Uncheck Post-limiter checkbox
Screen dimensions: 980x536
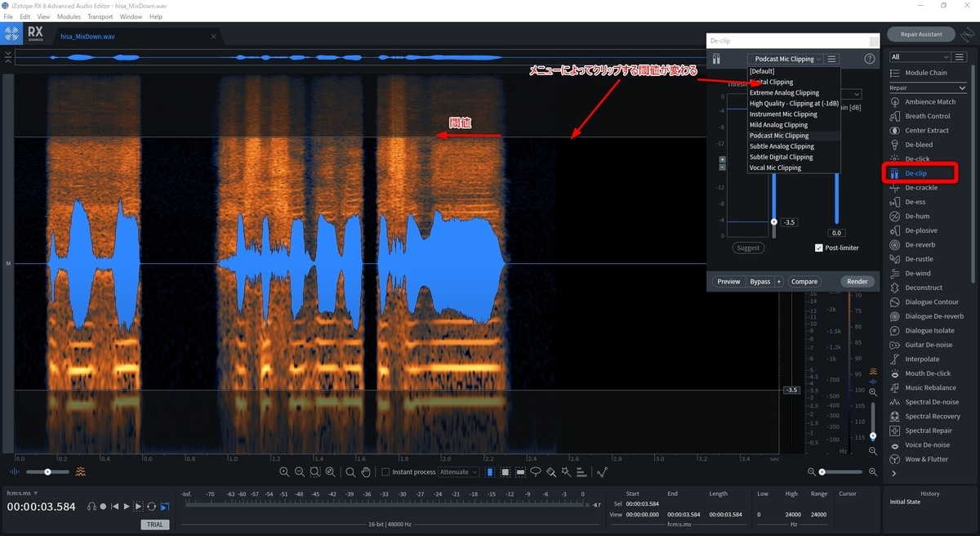(x=819, y=248)
